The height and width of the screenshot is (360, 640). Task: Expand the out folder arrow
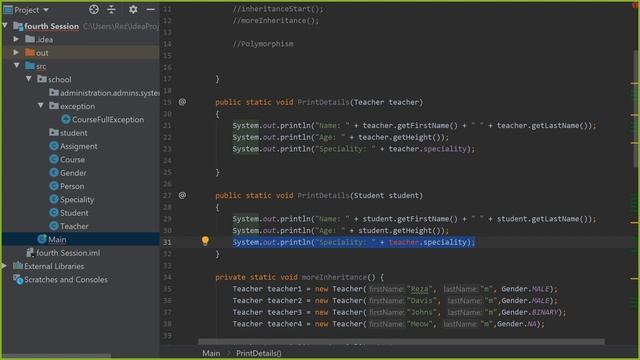tap(16, 53)
